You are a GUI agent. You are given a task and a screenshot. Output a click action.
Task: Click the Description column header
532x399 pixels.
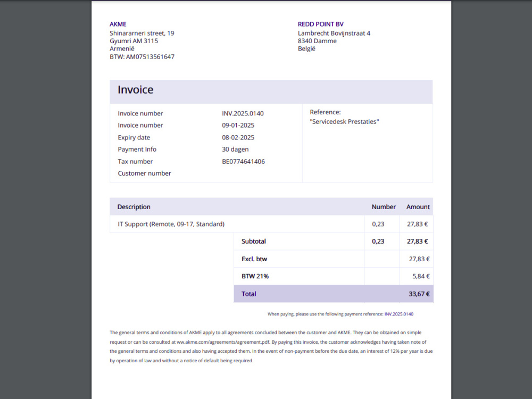pyautogui.click(x=134, y=207)
